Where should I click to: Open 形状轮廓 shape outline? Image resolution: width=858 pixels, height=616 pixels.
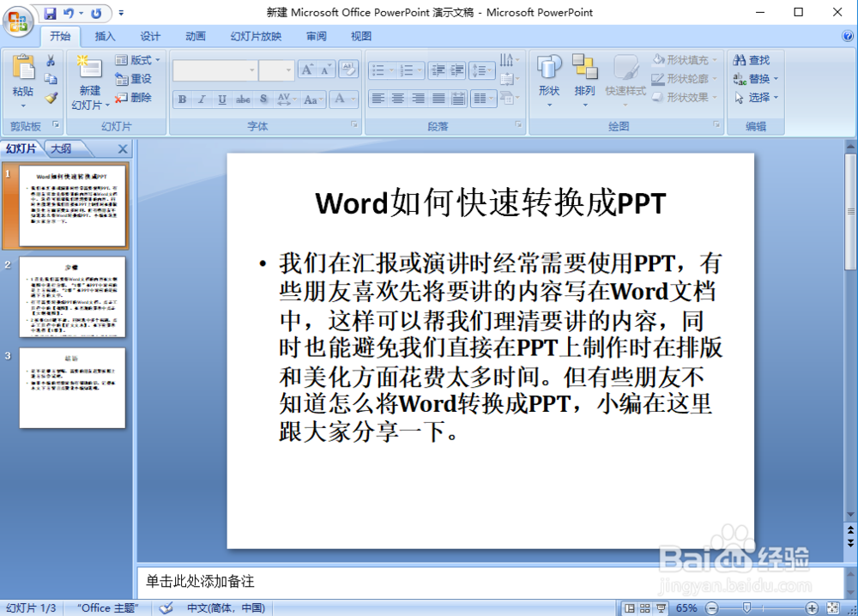coord(685,78)
